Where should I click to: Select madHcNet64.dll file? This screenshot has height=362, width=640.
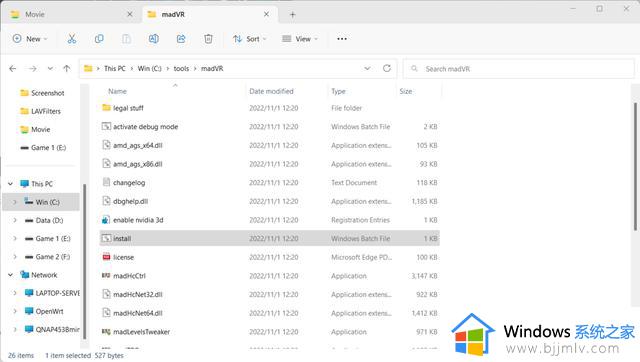(138, 313)
